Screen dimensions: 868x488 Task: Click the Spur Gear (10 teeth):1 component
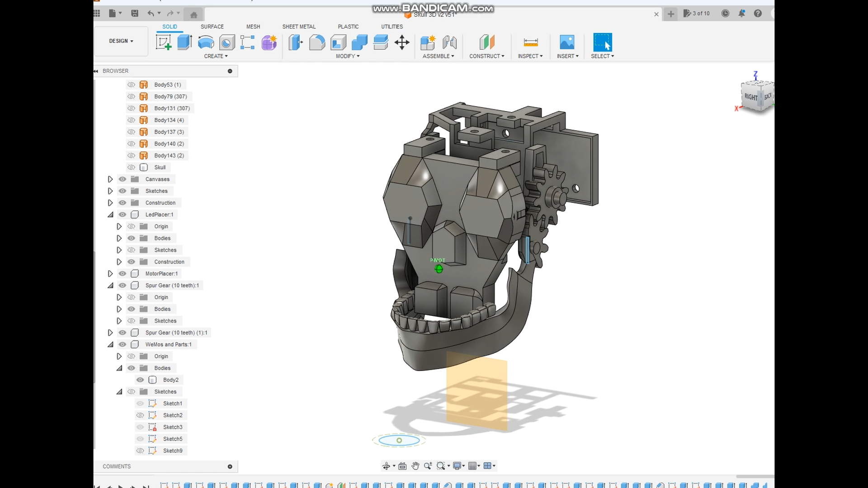click(x=172, y=285)
